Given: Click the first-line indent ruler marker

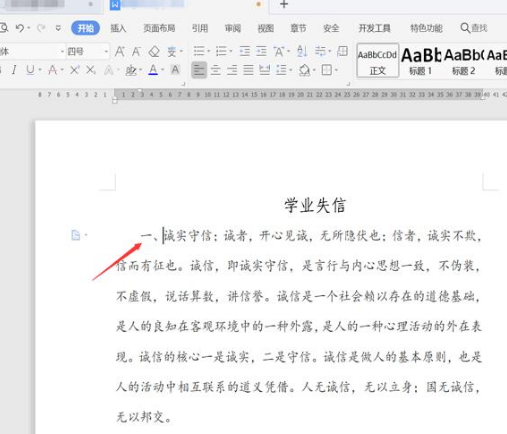Looking at the screenshot, I should [x=140, y=90].
